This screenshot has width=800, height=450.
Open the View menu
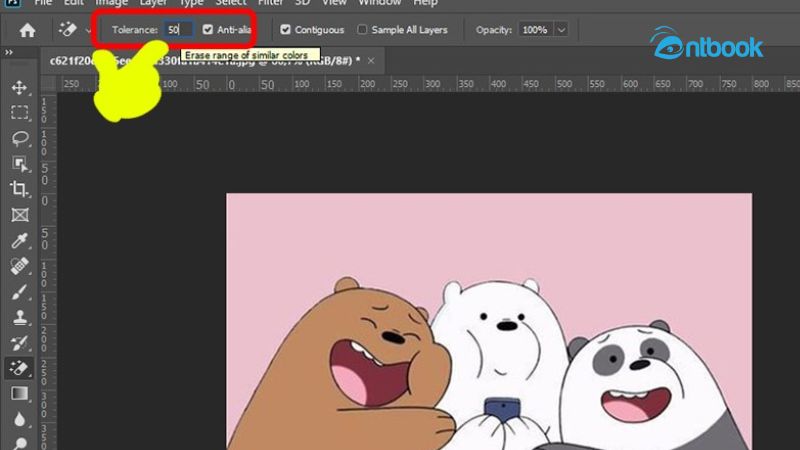334,3
